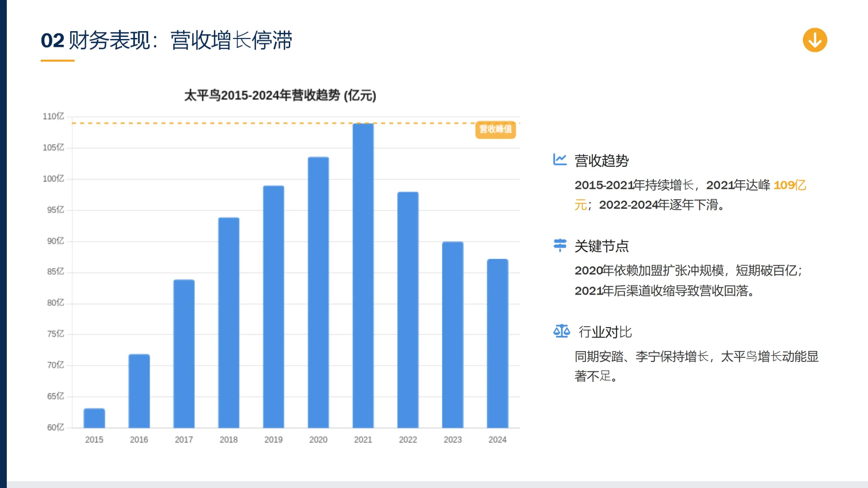
Task: Select the 2020 revenue bar
Action: coord(318,292)
